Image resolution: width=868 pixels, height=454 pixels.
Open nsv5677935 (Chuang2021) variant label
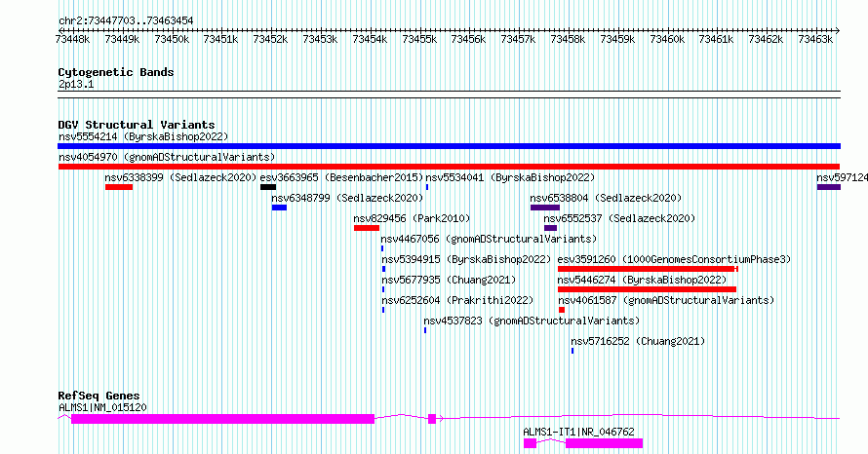click(449, 280)
